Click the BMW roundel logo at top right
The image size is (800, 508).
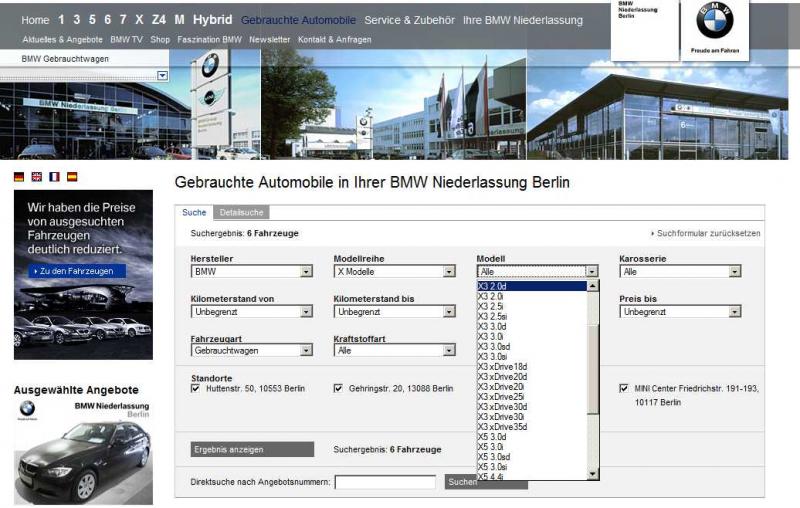[x=714, y=21]
